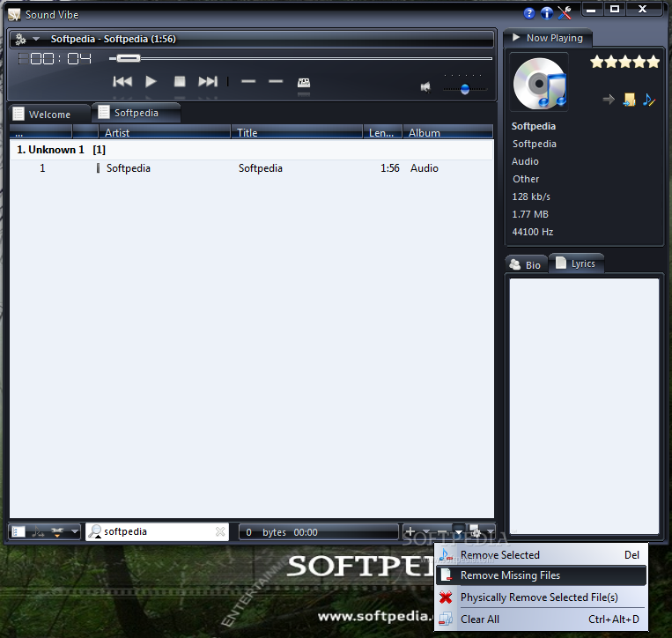
Task: Expand dropdown beside playlist tools icon
Action: (x=491, y=532)
